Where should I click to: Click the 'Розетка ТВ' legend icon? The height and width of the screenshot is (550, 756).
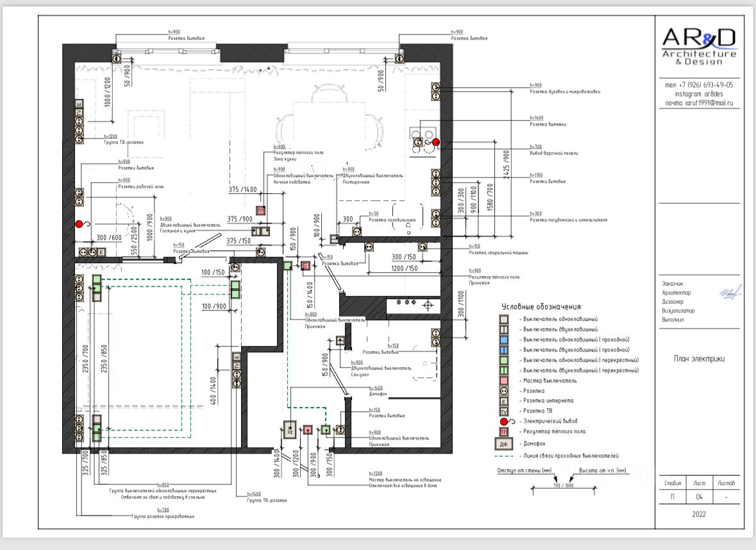tap(503, 411)
